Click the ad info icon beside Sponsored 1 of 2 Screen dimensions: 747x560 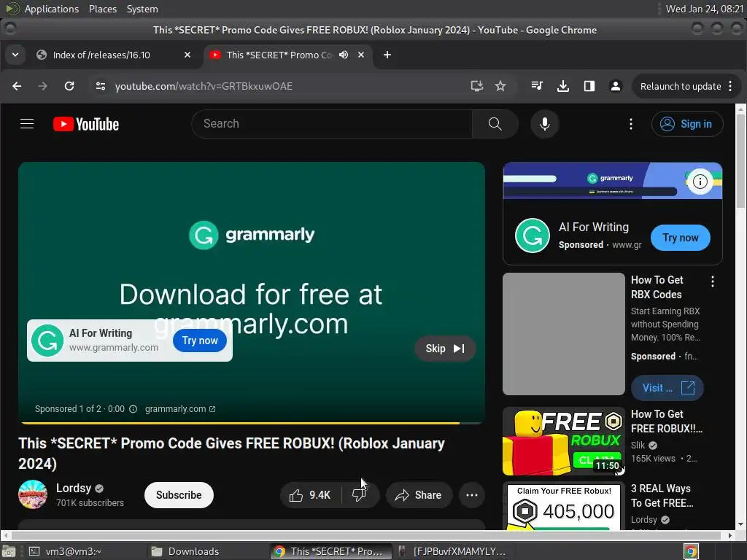point(133,409)
